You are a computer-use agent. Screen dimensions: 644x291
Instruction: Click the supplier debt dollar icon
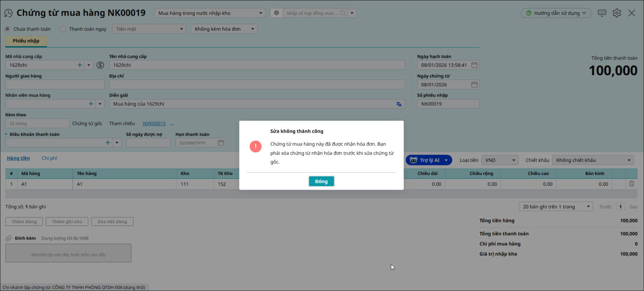tap(101, 65)
